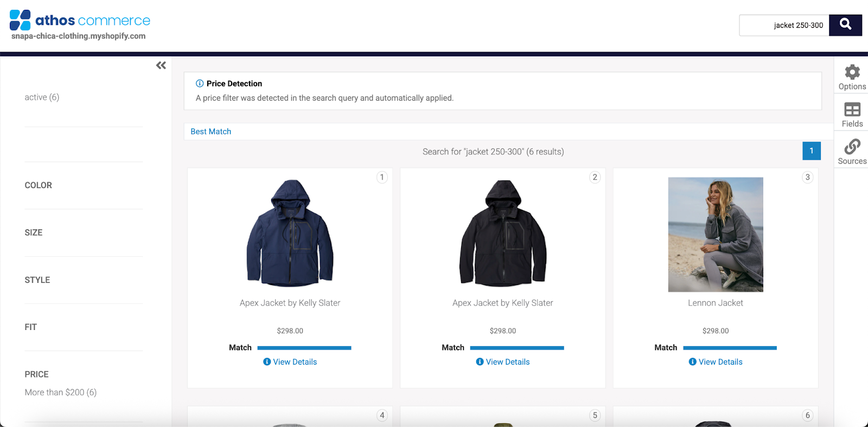Expand the FIT filter section
Image resolution: width=868 pixels, height=427 pixels.
(x=31, y=327)
